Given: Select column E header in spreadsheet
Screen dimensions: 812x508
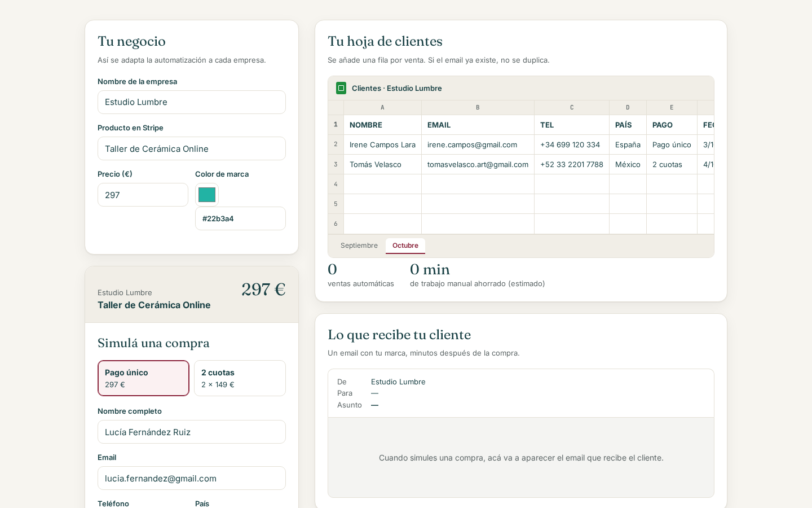Looking at the screenshot, I should coord(672,107).
